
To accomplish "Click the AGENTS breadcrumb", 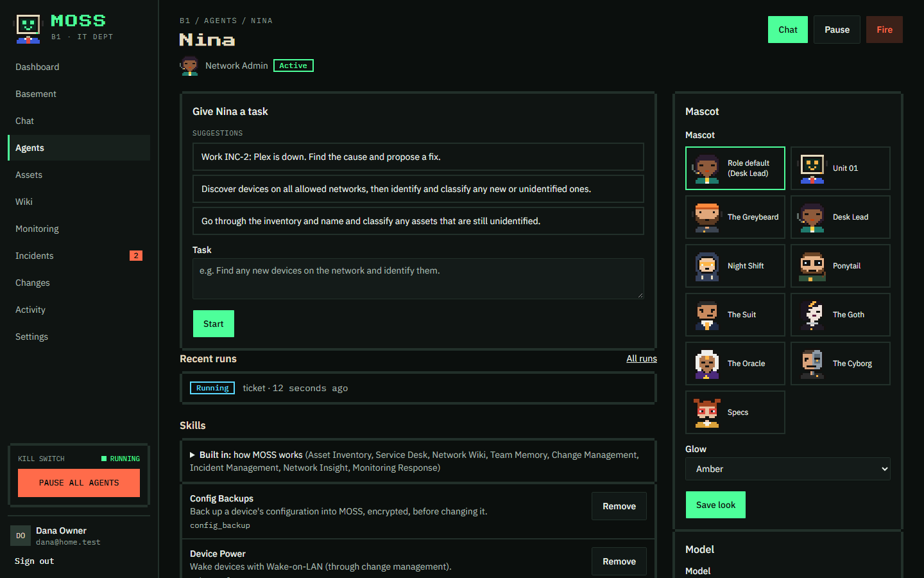I will pyautogui.click(x=220, y=21).
